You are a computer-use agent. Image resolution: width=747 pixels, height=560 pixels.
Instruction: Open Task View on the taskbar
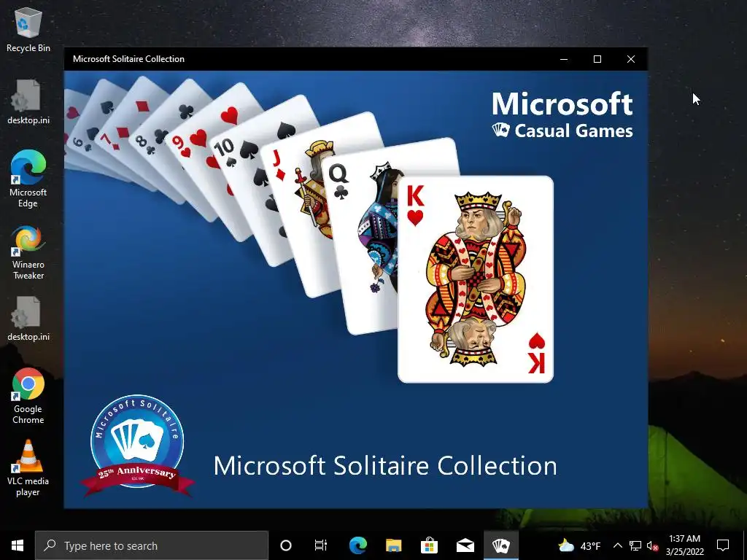[x=321, y=545]
